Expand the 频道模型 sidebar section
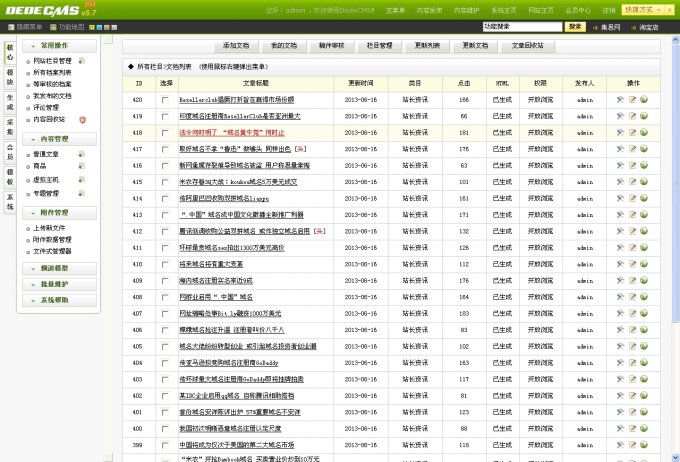Image resolution: width=680 pixels, height=462 pixels. [x=59, y=269]
